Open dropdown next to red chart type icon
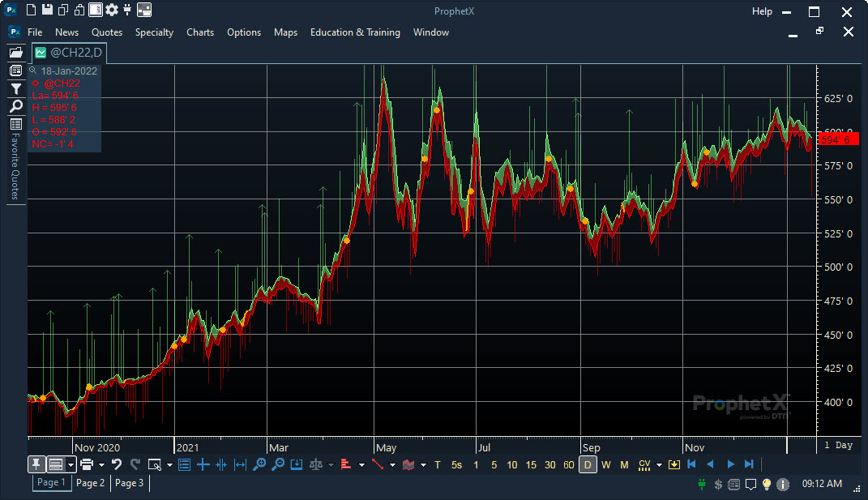868x500 pixels. [424, 465]
